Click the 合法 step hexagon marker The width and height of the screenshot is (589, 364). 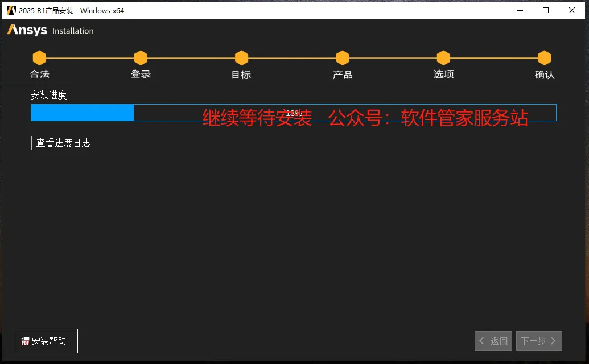39,58
